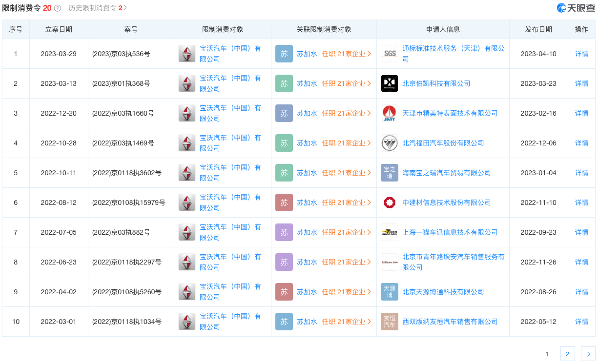
Task: Open 北汽福田汽车股份有限公司 link
Action: 443,143
